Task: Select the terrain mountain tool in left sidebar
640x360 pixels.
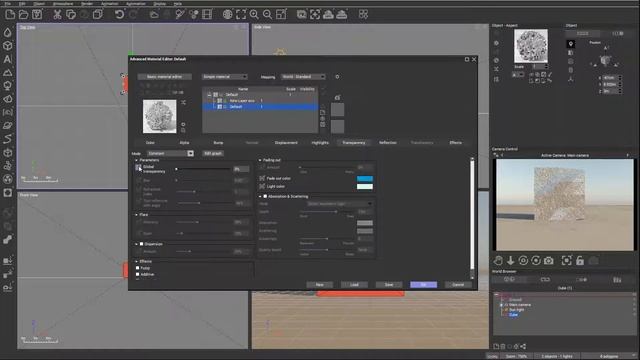Action: (x=7, y=73)
